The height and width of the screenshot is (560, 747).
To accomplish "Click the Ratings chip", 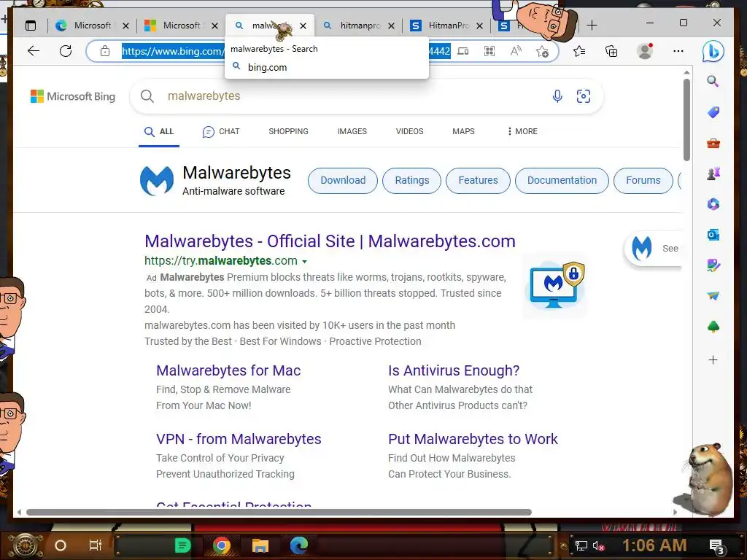I will point(411,181).
